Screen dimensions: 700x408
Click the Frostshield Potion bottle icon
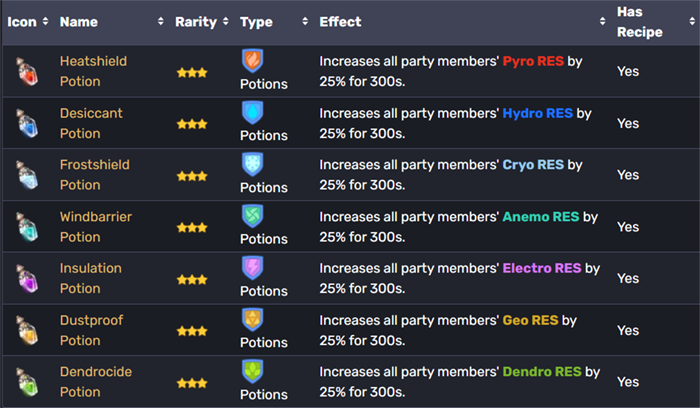click(24, 175)
